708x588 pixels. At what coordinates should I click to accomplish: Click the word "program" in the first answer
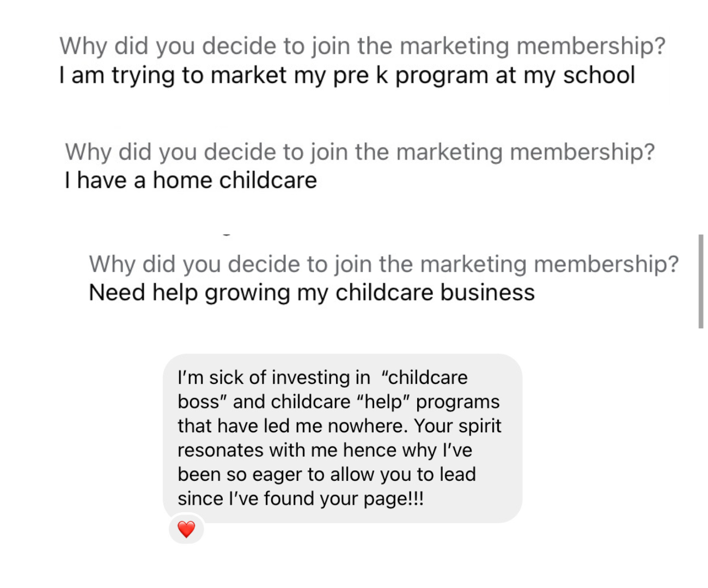pyautogui.click(x=441, y=75)
